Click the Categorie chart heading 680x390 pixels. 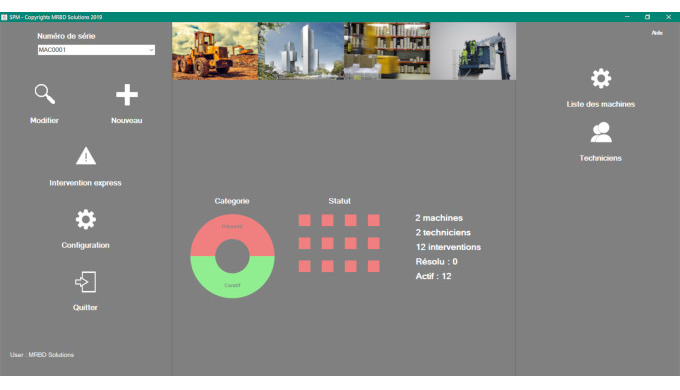click(232, 201)
